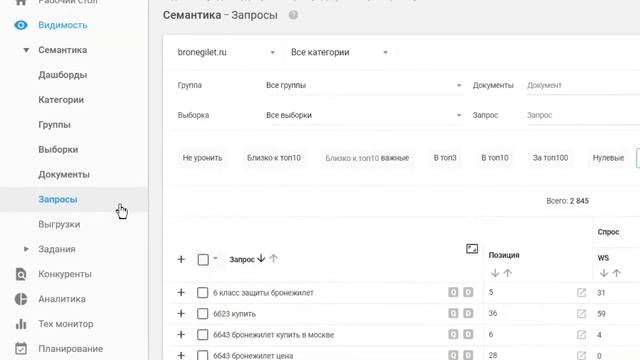The width and height of the screenshot is (640, 360).
Task: Open the select-all checkbox dropdown arrow
Action: point(215,258)
